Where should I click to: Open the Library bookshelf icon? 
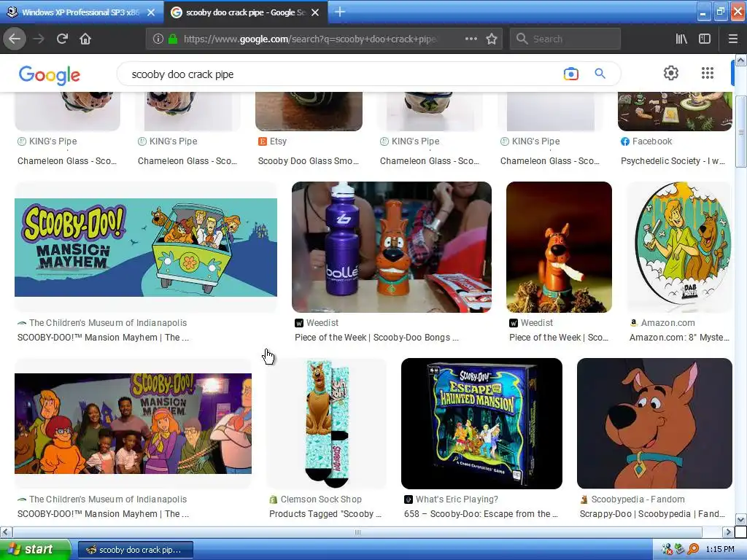coord(681,39)
